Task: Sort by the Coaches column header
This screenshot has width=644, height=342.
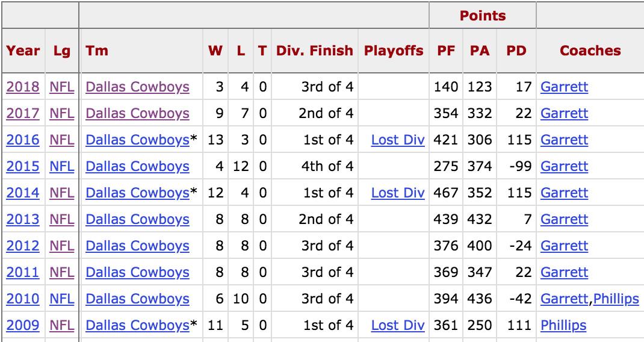Action: click(590, 51)
